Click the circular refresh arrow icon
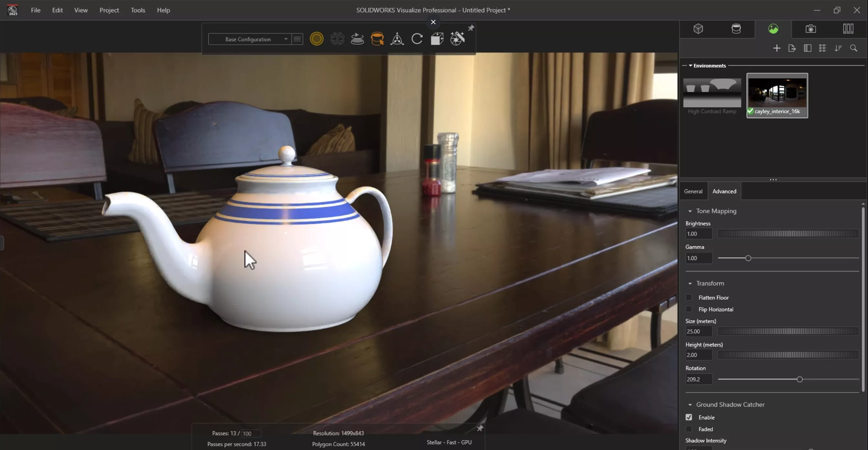This screenshot has width=868, height=450. tap(417, 39)
